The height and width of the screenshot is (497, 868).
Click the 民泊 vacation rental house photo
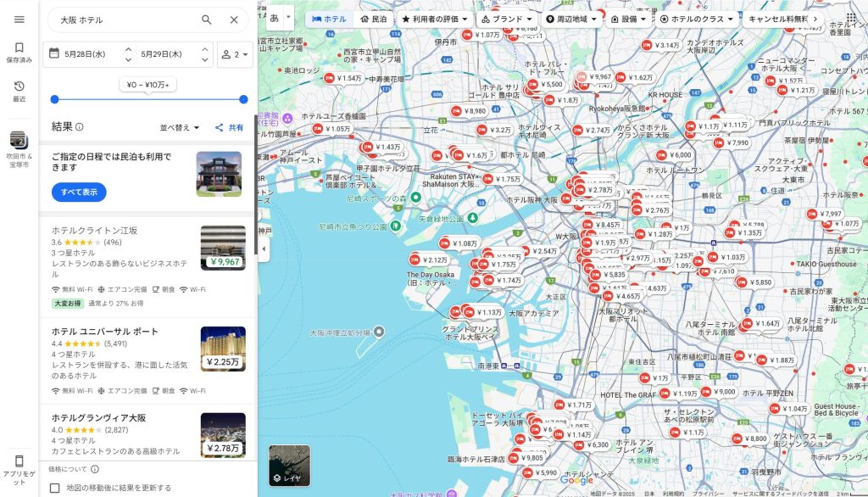point(220,174)
